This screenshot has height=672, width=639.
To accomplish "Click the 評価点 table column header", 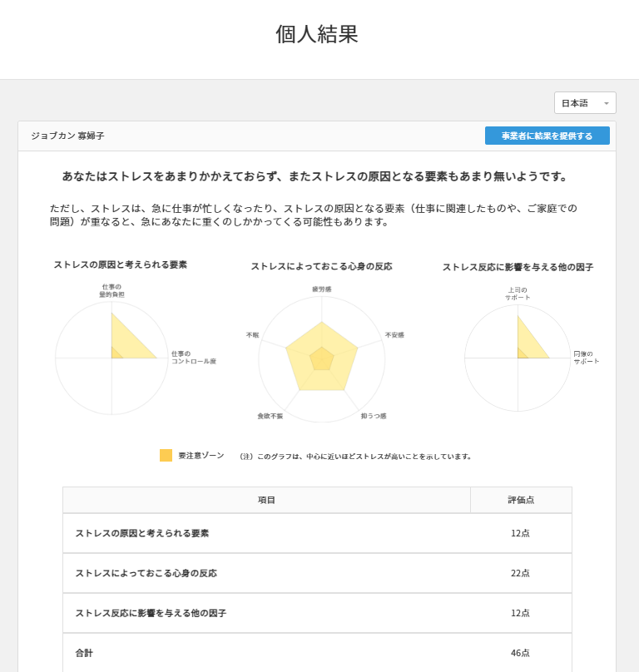I will [x=521, y=500].
